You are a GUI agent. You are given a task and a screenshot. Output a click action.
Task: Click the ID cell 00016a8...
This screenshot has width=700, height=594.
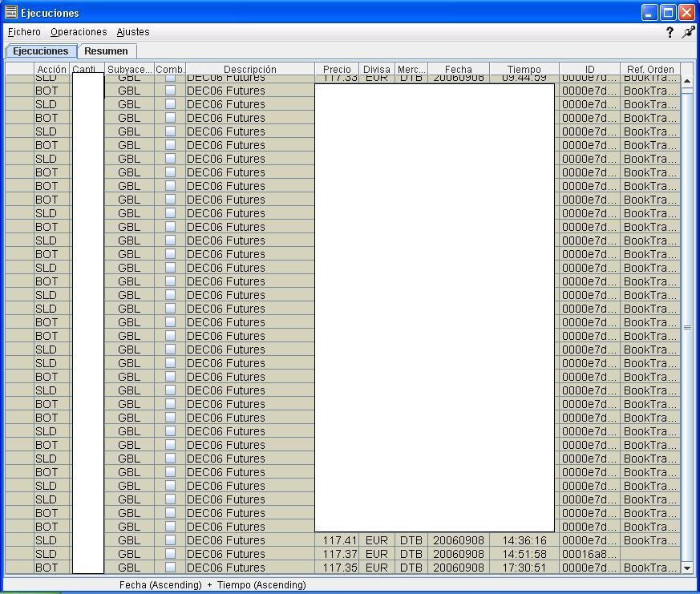coord(589,554)
